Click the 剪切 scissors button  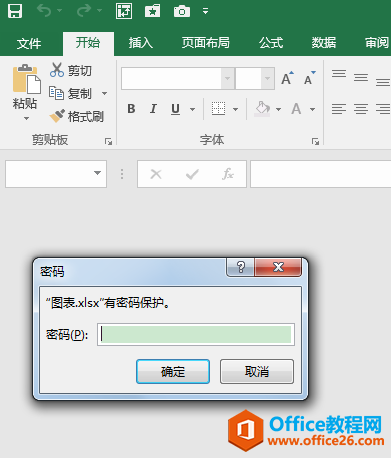pos(71,70)
